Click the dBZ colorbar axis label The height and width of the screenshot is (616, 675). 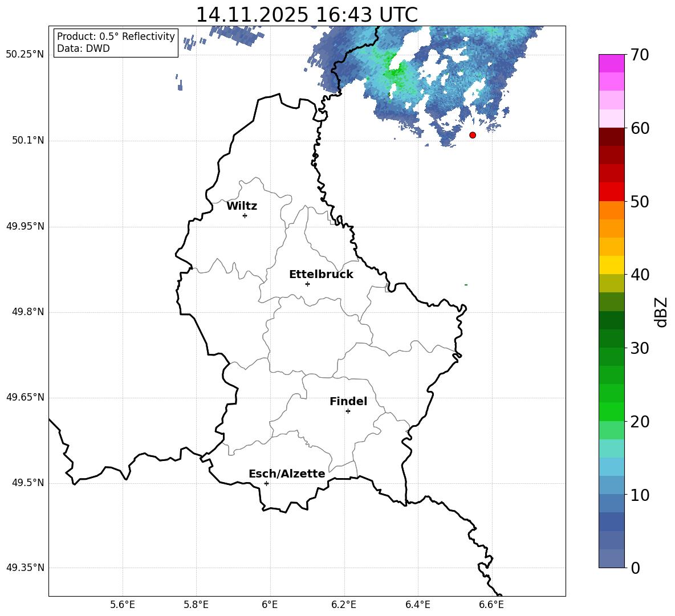662,312
